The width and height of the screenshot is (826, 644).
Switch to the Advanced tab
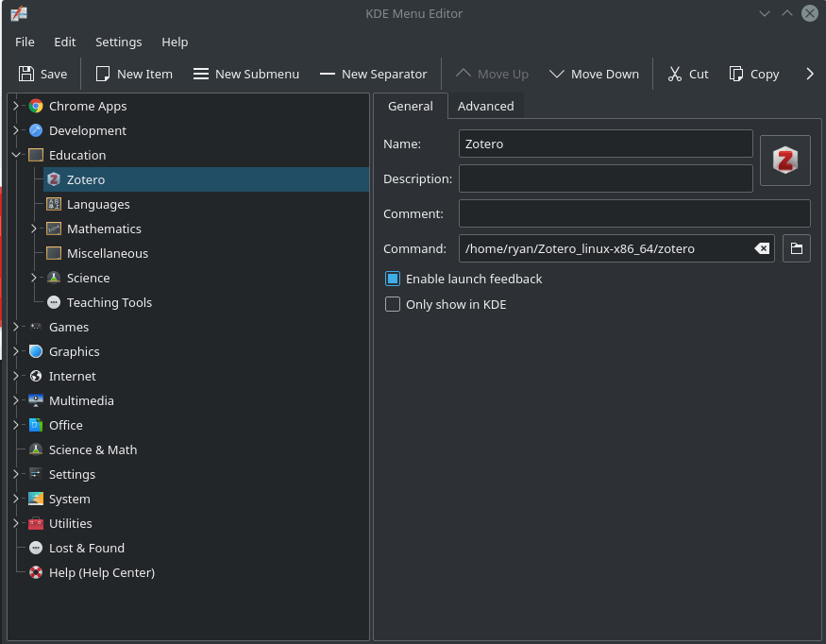[x=486, y=106]
